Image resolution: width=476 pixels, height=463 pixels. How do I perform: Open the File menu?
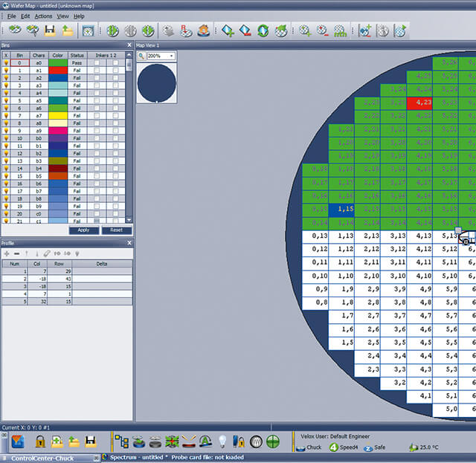pyautogui.click(x=12, y=16)
